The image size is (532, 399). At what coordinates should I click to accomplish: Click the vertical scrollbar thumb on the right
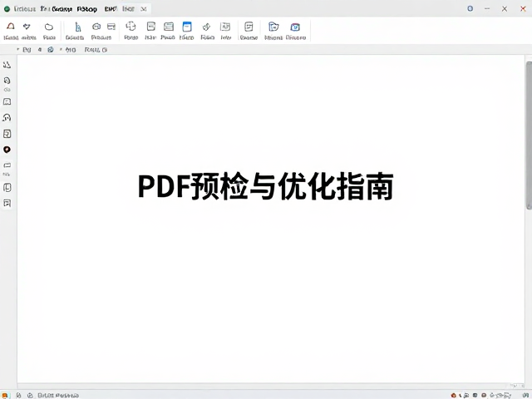point(529,135)
